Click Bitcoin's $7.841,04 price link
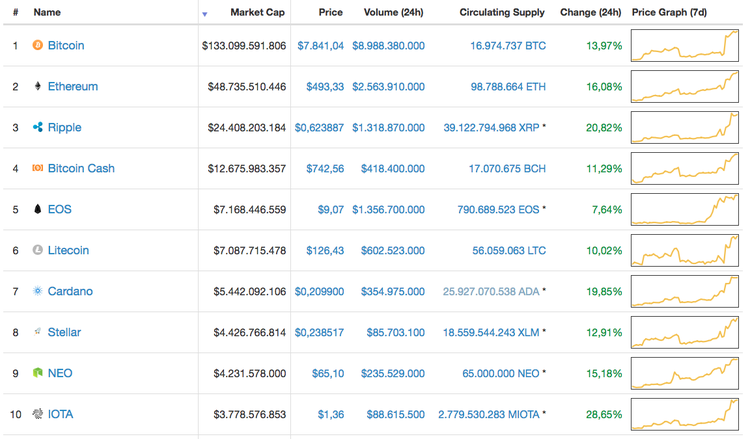 pyautogui.click(x=320, y=46)
